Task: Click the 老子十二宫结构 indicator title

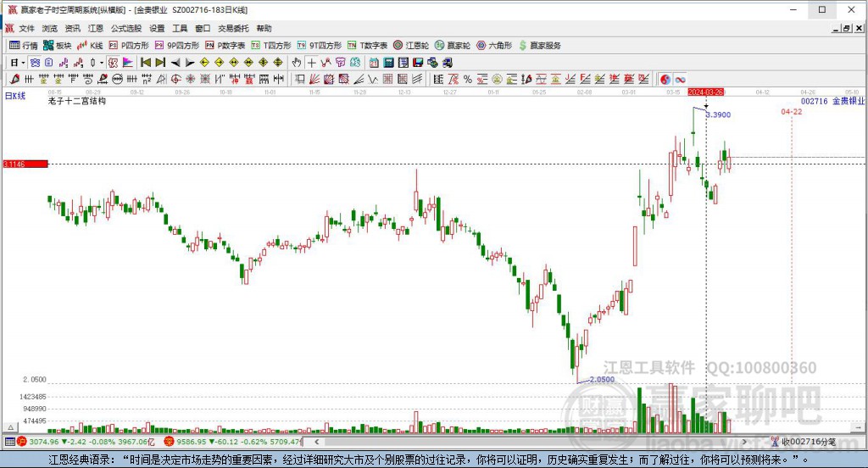Action: click(x=77, y=102)
